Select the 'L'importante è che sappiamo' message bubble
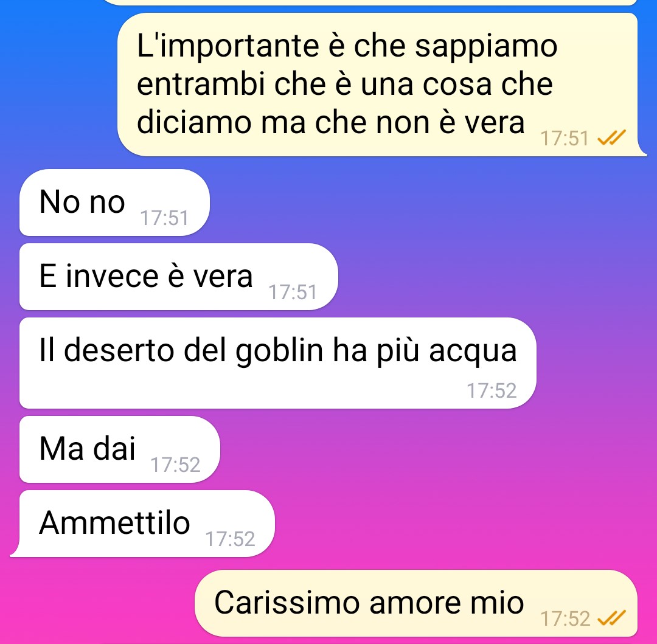The image size is (657, 644). [381, 85]
